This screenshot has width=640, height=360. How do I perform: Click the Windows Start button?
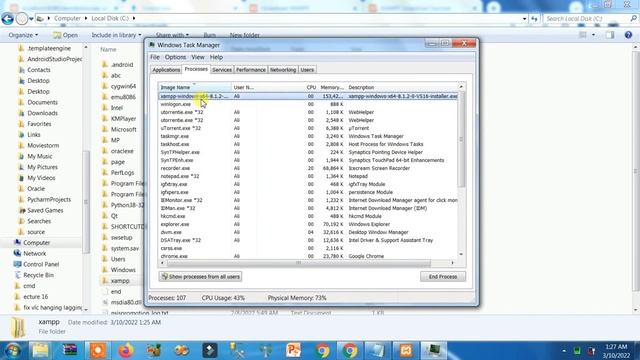13,350
